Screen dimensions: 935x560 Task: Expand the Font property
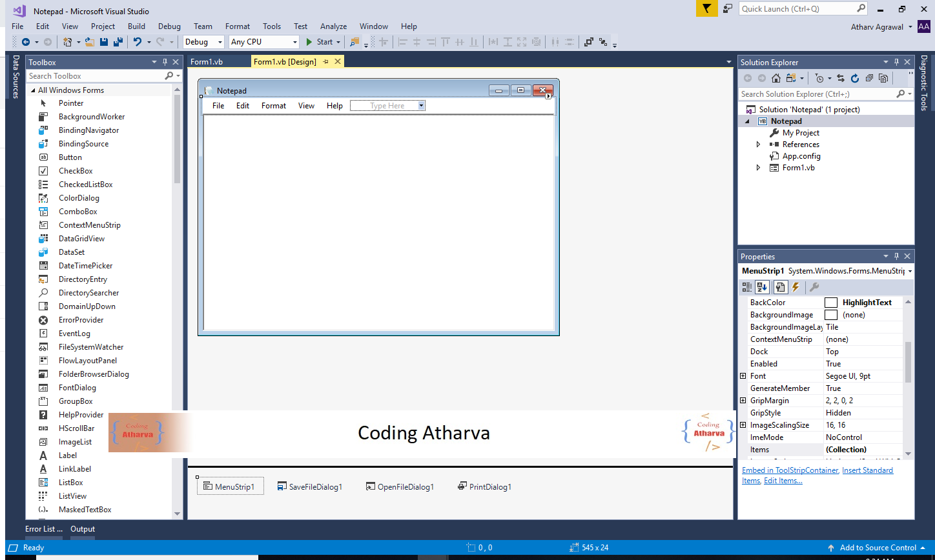[743, 375]
